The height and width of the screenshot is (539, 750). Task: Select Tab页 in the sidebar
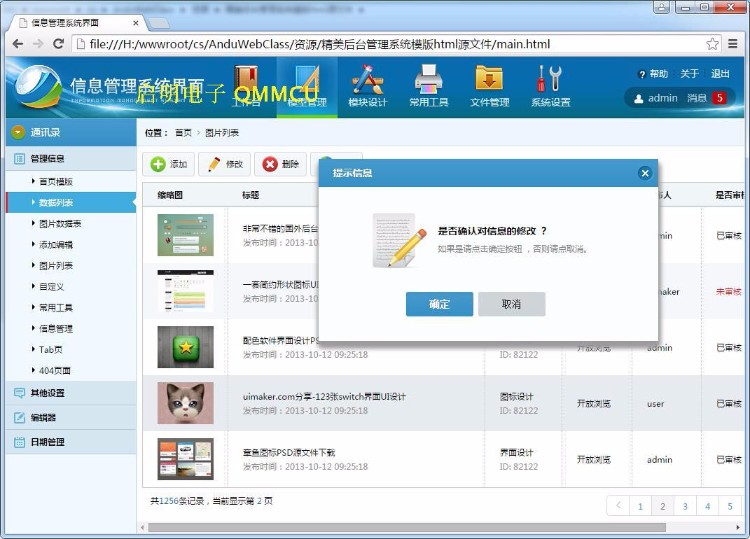[51, 350]
